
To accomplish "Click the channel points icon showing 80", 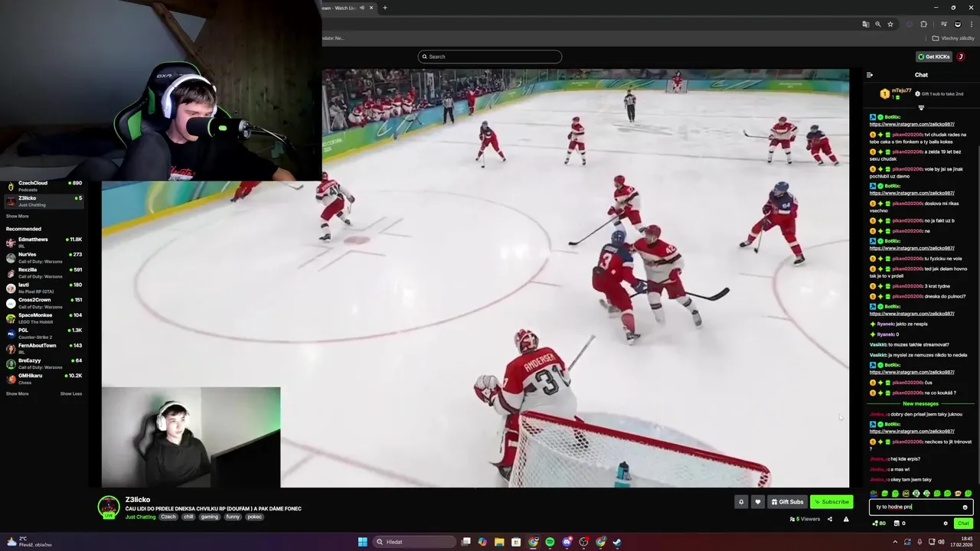I will pos(879,523).
